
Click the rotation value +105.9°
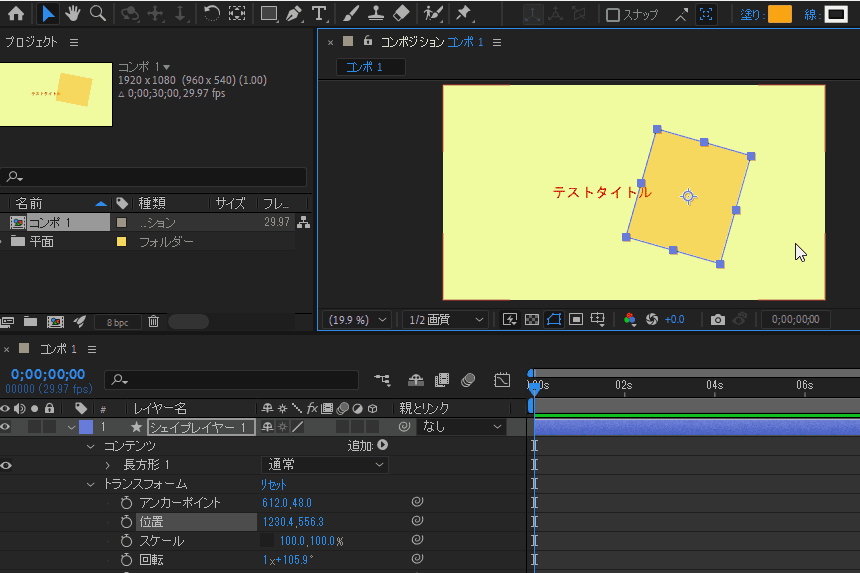(295, 560)
